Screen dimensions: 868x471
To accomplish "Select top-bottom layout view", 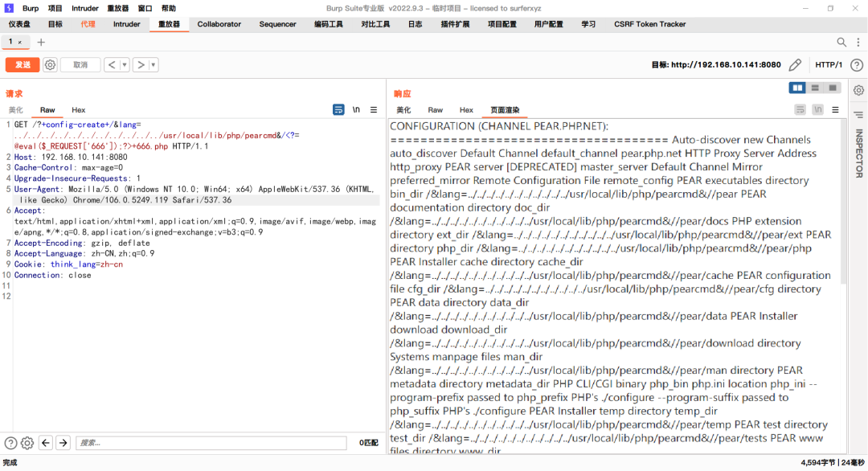I will (x=815, y=88).
